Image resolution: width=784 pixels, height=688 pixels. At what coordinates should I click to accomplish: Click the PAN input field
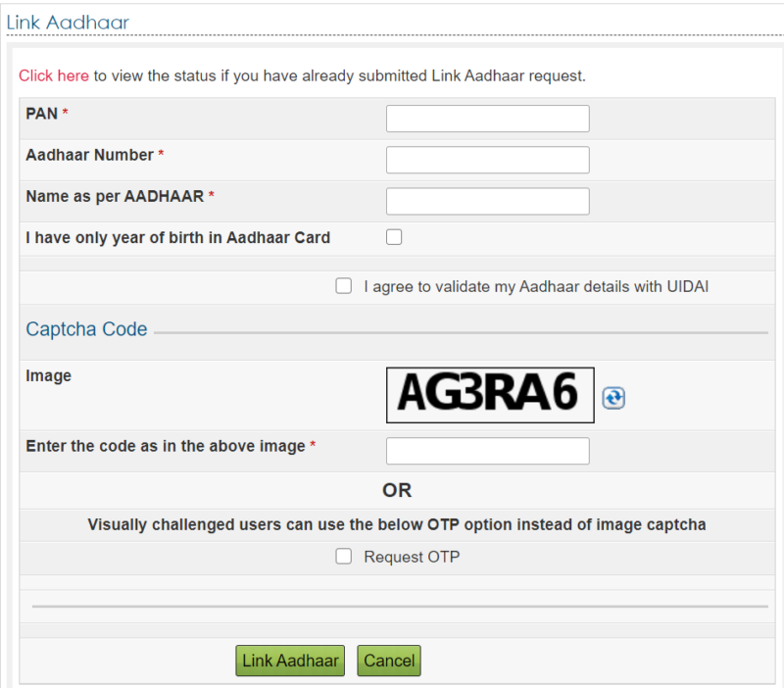point(487,119)
